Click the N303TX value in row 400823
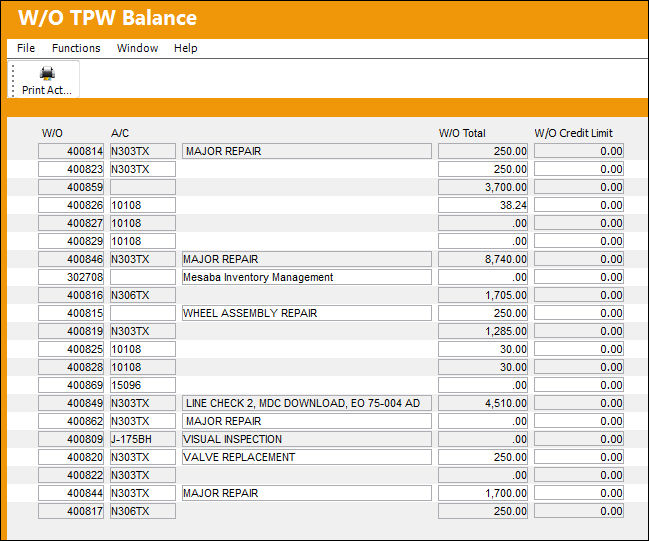This screenshot has width=649, height=541. coord(143,169)
